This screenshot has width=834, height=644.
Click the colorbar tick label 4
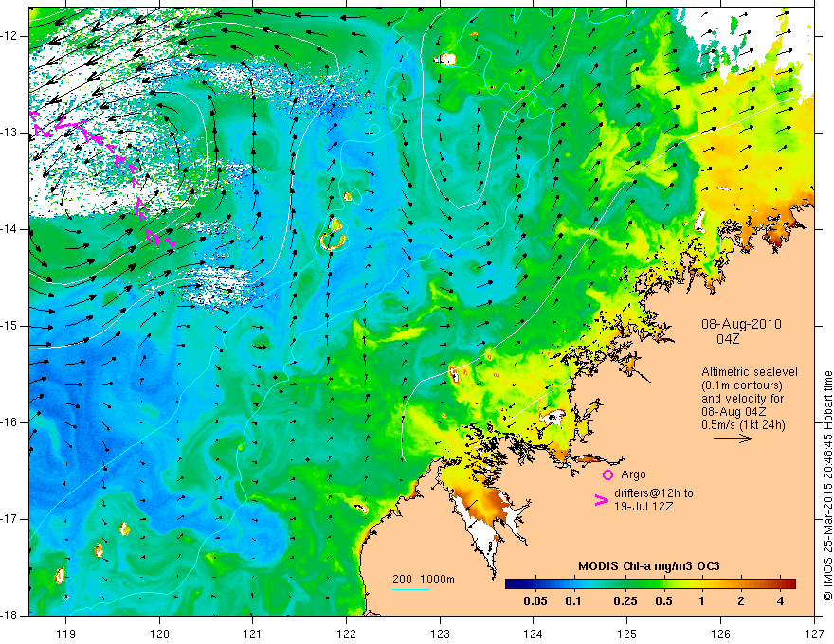pyautogui.click(x=780, y=601)
